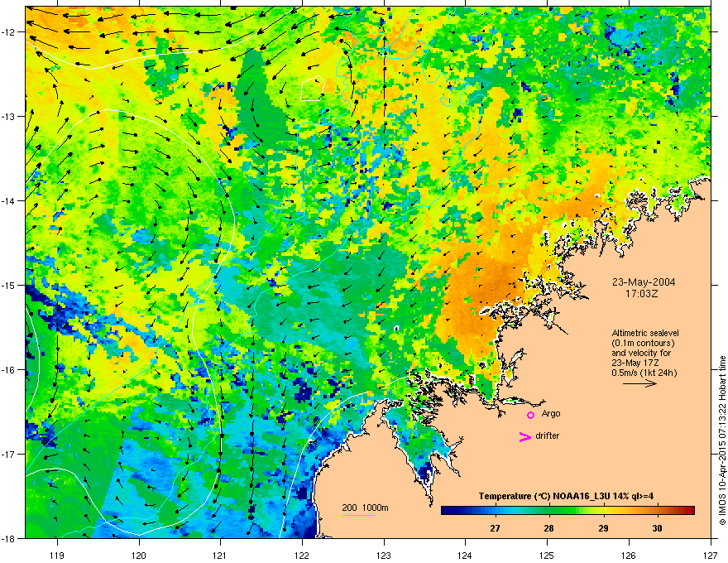728x563 pixels.
Task: Click the '23-May 17Z' text line
Action: click(x=635, y=363)
